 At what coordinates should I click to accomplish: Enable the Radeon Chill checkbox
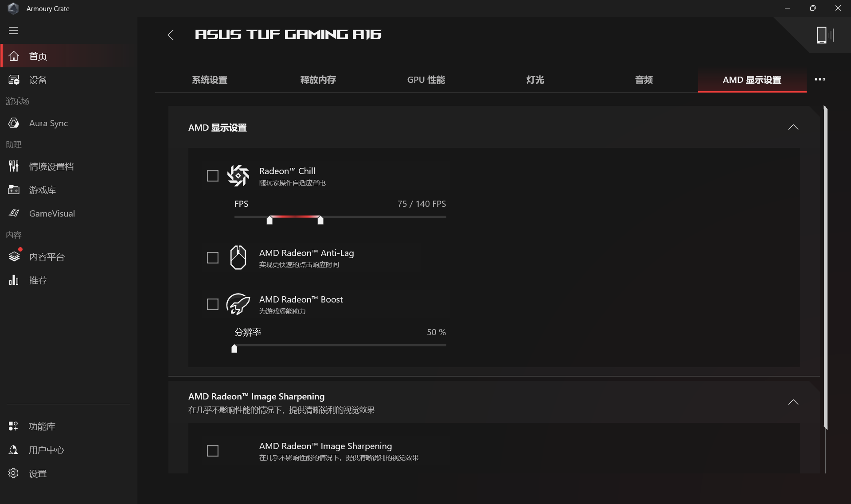click(x=213, y=176)
